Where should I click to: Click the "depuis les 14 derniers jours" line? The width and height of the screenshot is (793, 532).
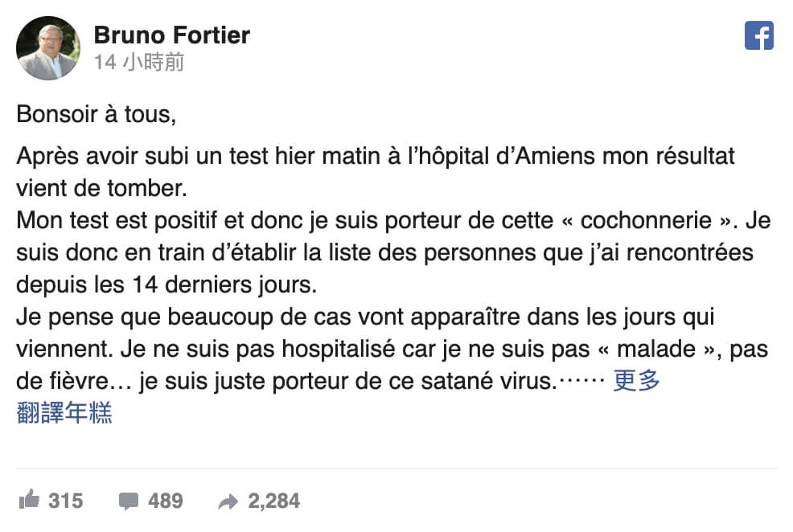[166, 285]
